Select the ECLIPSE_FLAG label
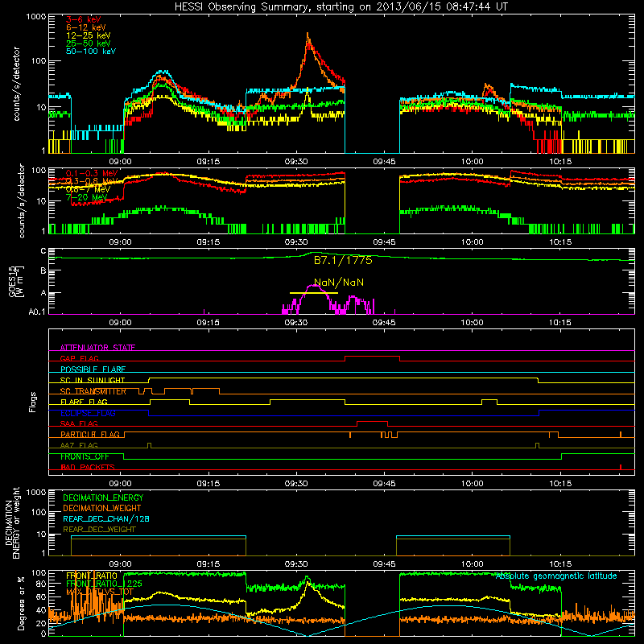Screen dimensions: 644x644 coord(88,413)
